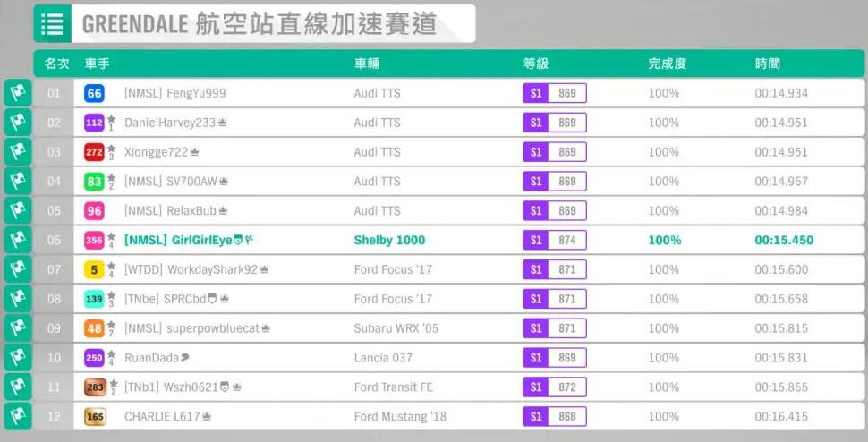The width and height of the screenshot is (868, 442).
Task: Click the highlighted time 00:15.450
Action: click(784, 240)
